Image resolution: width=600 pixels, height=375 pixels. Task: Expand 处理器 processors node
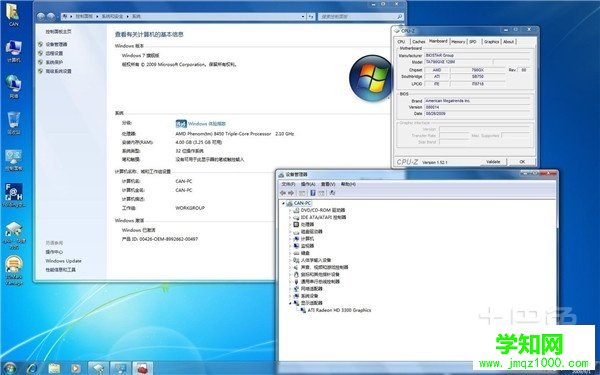tap(290, 225)
